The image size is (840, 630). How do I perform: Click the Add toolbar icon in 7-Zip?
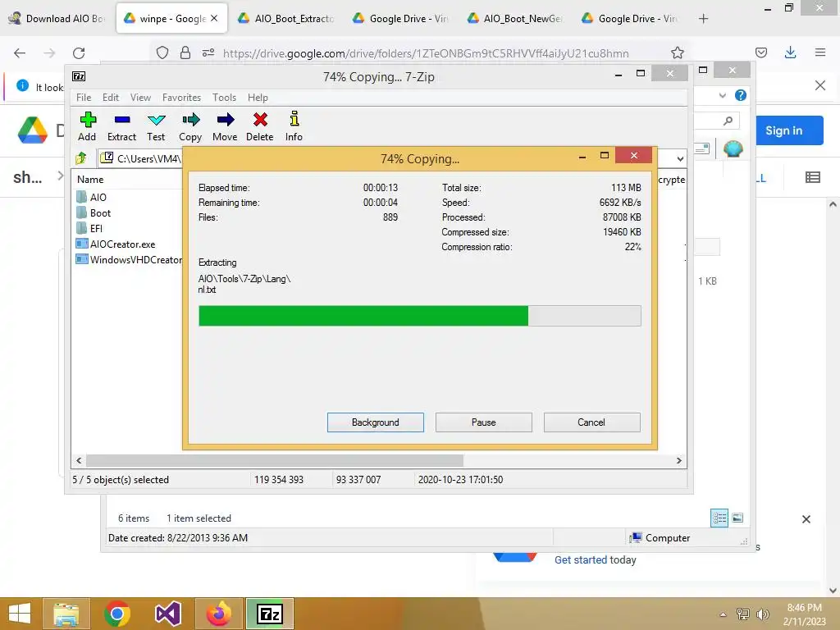[x=87, y=126]
